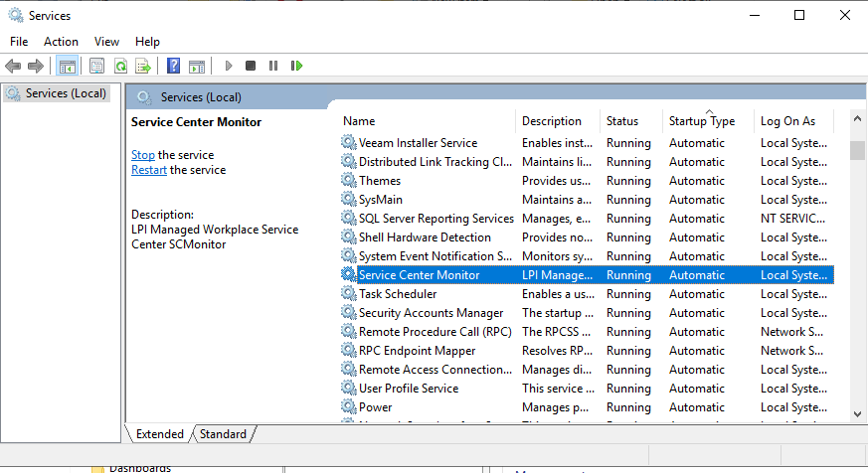
Task: Click NT SERVIC... log on cell
Action: (792, 218)
